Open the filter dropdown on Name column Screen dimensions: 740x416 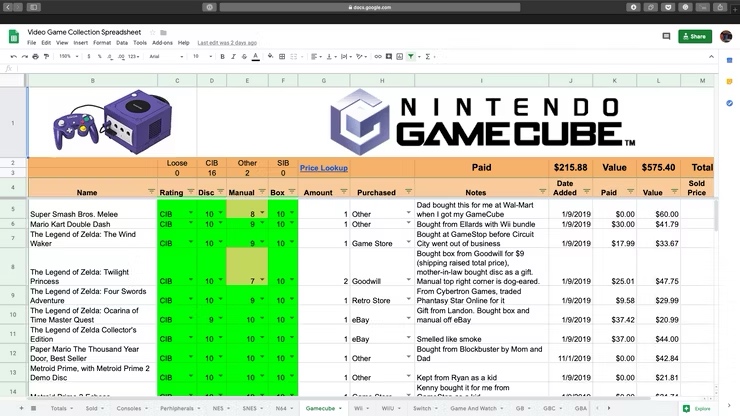pos(151,192)
